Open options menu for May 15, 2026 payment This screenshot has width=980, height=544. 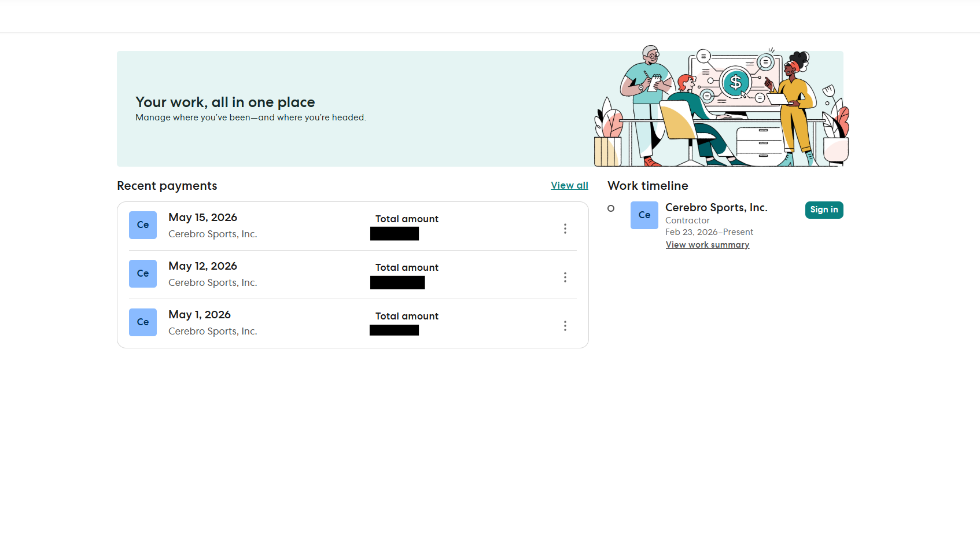tap(565, 229)
